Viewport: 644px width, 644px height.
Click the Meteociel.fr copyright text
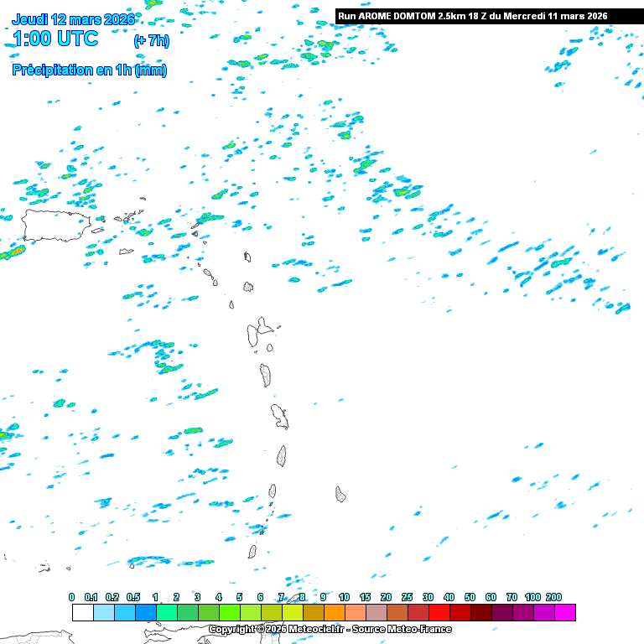pos(330,629)
